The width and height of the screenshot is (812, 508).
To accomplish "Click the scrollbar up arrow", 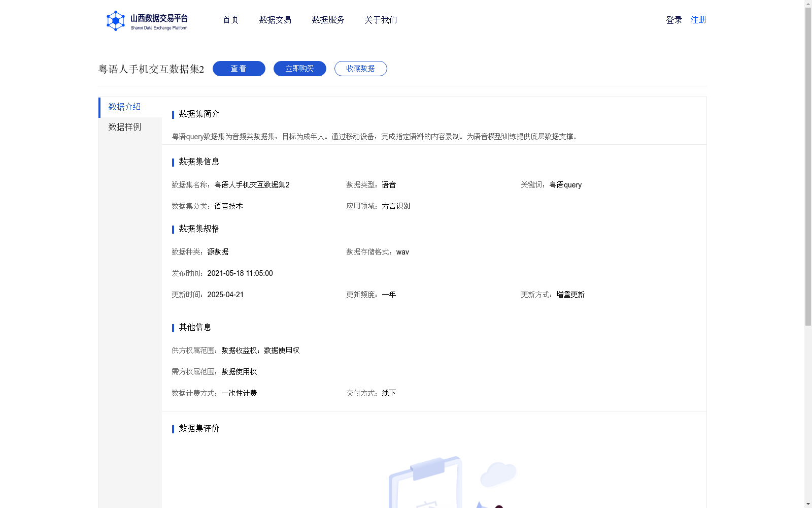I will [808, 4].
